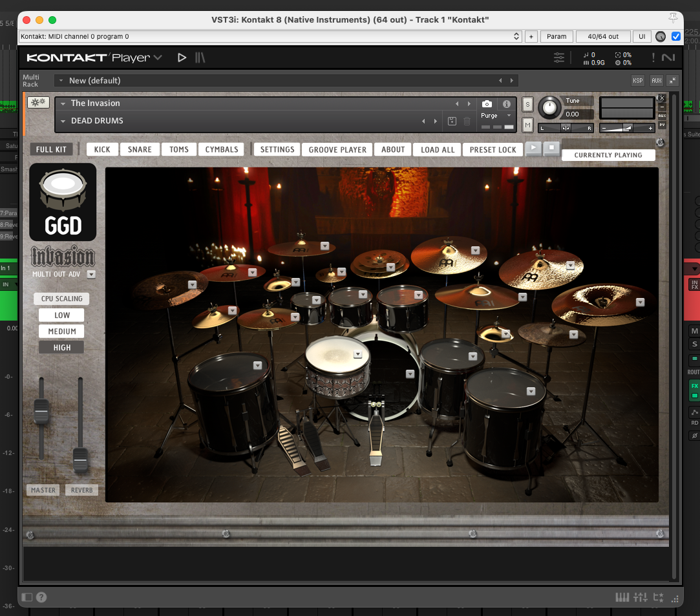Click the 40/64 out button

(603, 37)
